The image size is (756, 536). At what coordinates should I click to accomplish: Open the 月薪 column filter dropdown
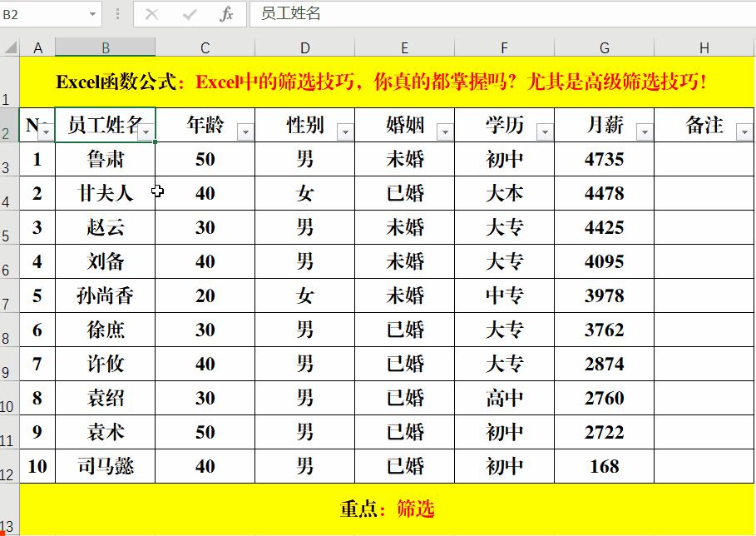pyautogui.click(x=645, y=132)
